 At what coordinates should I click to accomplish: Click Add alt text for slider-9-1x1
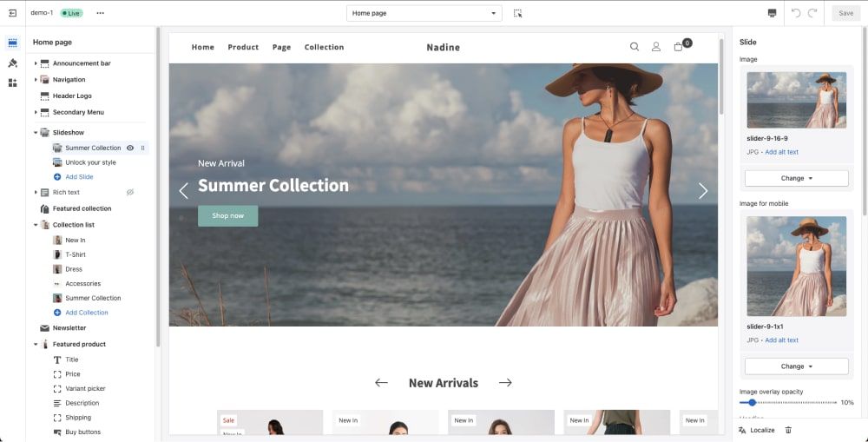[x=782, y=340]
